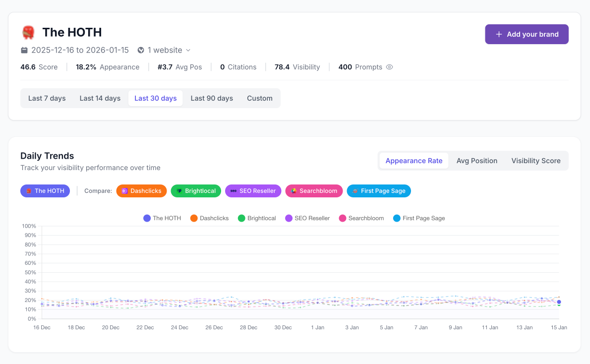Click the eye icon beside Prompts
Screen dimensions: 590x364
[389, 67]
